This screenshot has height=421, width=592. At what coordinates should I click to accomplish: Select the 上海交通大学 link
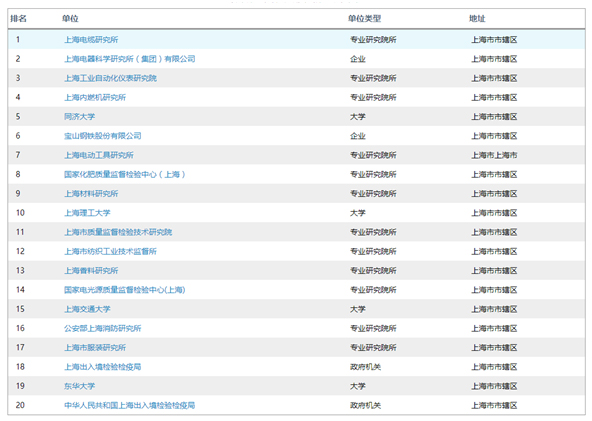(87, 309)
